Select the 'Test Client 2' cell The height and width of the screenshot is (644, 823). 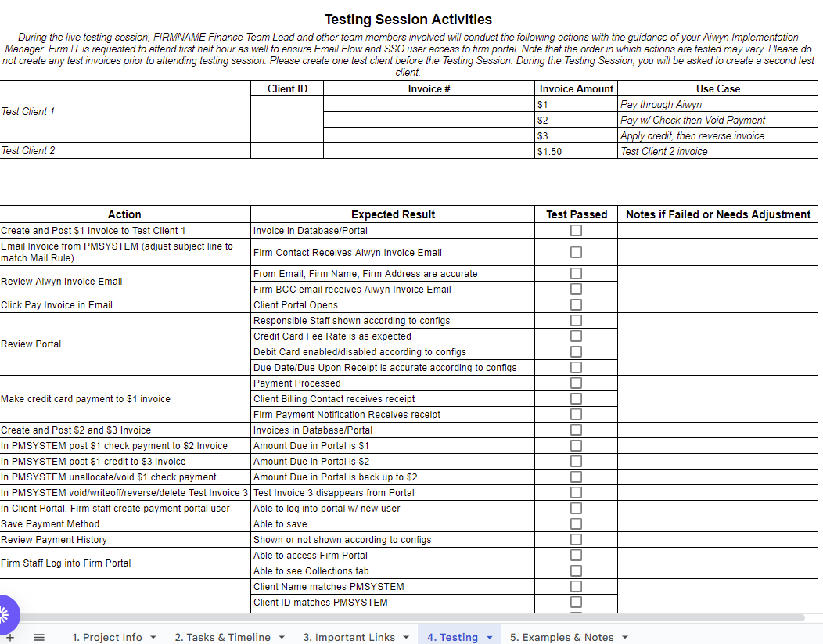coord(125,151)
